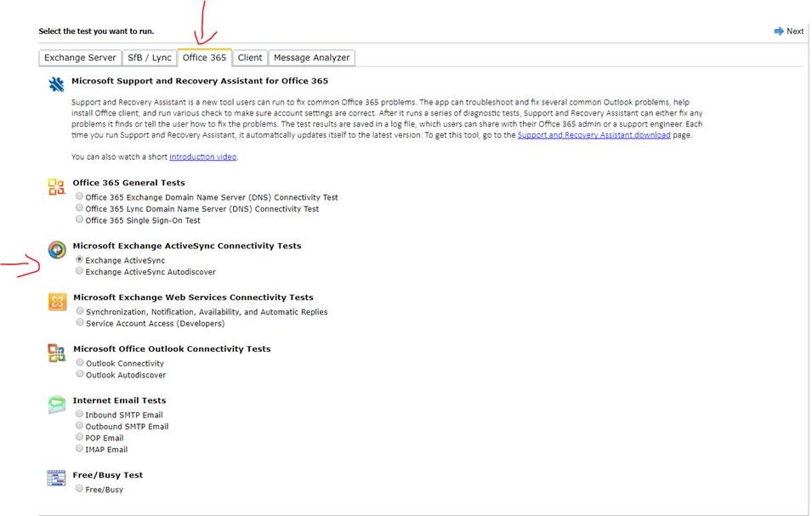
Task: Click the heading 'Microsoft Support and Recovery Assistant for Office 365'
Action: coord(200,81)
